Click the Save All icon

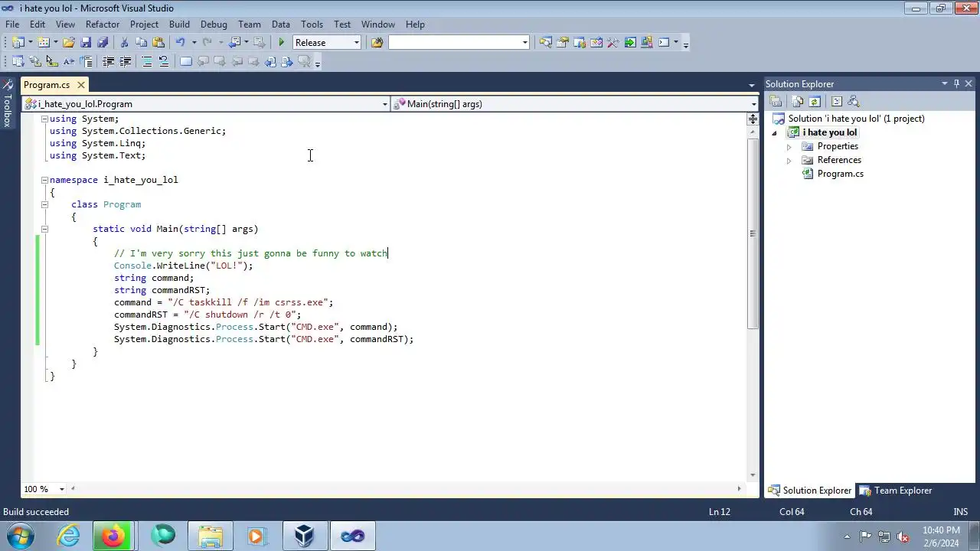103,43
